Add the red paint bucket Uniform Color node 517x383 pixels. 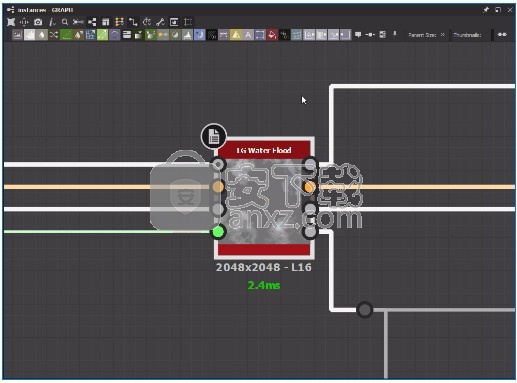(x=272, y=35)
